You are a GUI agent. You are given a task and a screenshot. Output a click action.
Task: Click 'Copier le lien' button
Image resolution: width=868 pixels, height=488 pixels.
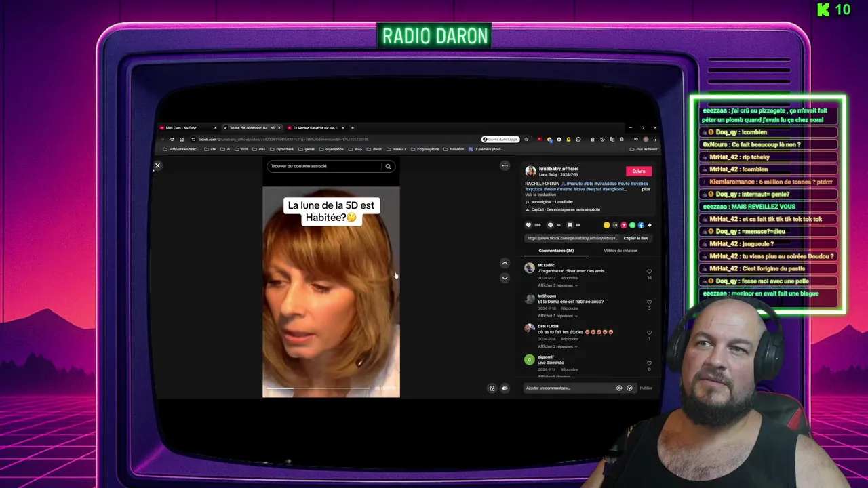[x=635, y=238]
